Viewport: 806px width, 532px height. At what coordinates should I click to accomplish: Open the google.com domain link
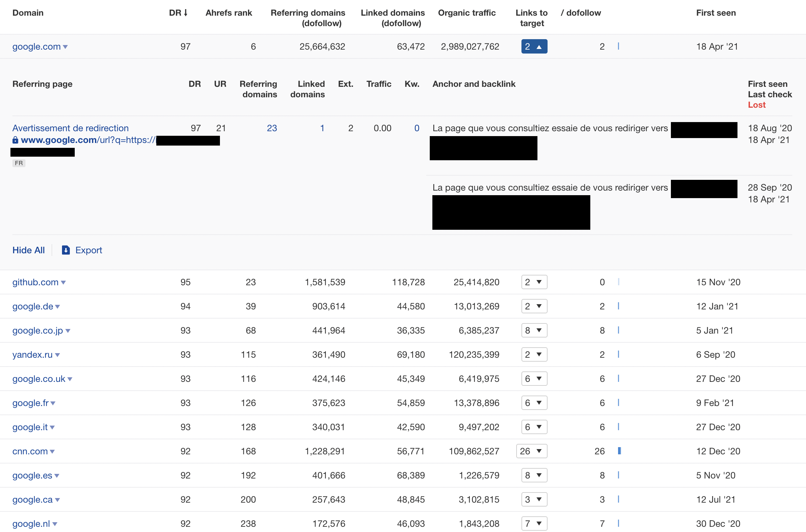(x=36, y=46)
